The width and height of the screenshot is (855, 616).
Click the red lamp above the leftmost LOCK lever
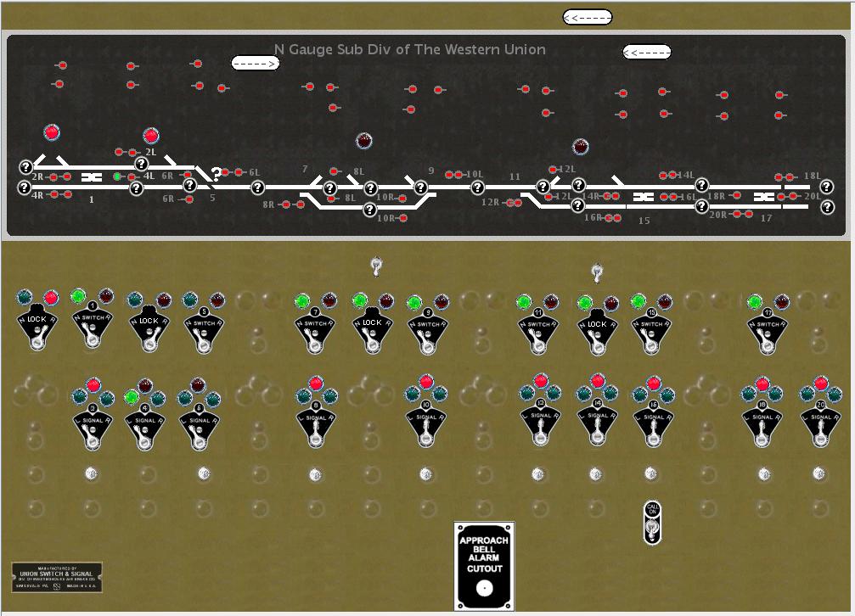51,298
